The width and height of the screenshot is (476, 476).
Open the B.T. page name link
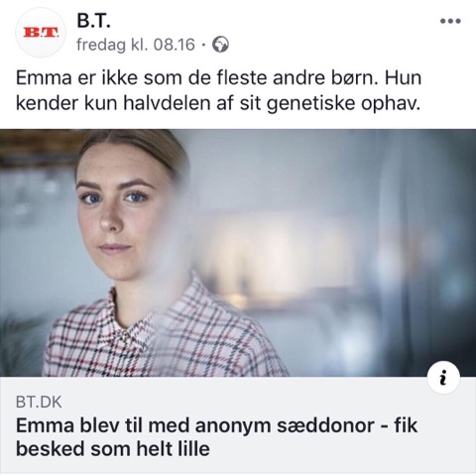(93, 21)
